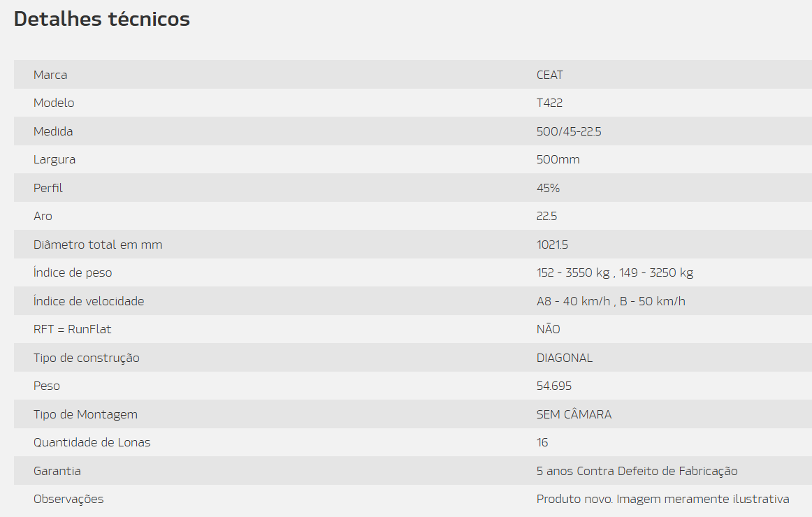Click the Medida label
This screenshot has width=812, height=517.
53,131
